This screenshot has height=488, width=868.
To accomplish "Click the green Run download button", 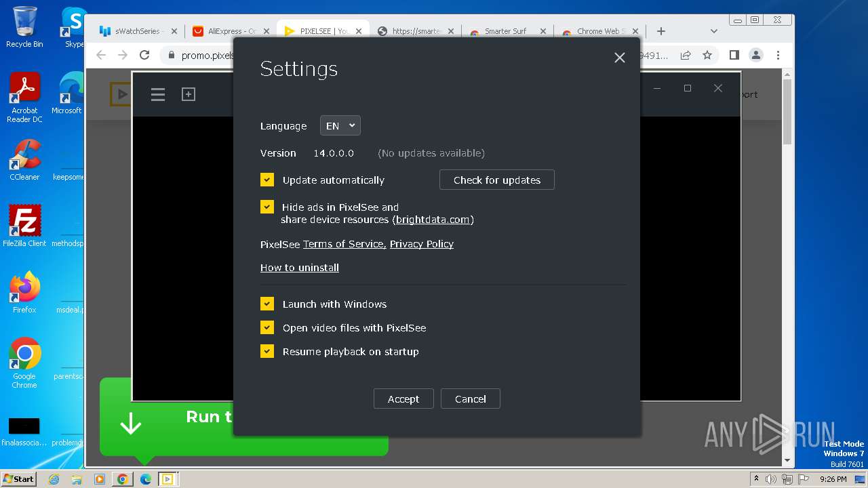I will click(x=243, y=417).
